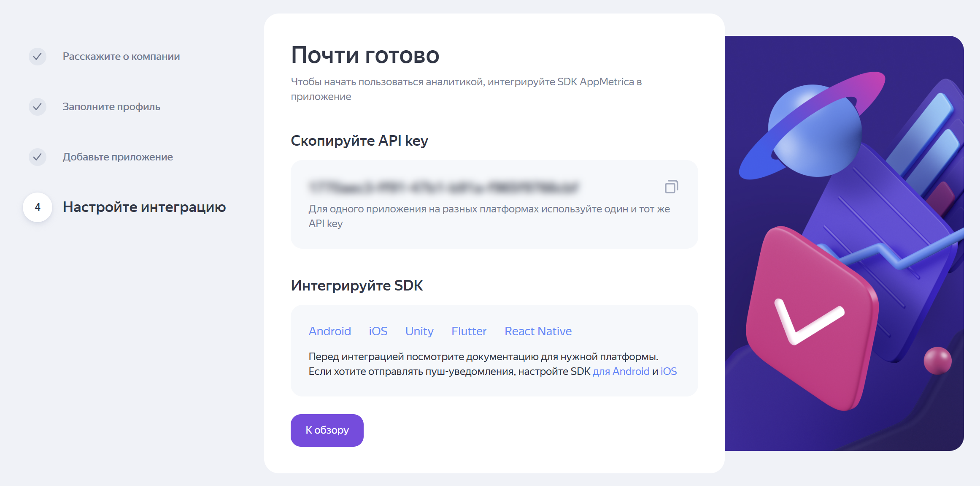The width and height of the screenshot is (980, 486).
Task: Go to the 'Расскажите о компании' step
Action: coord(121,57)
